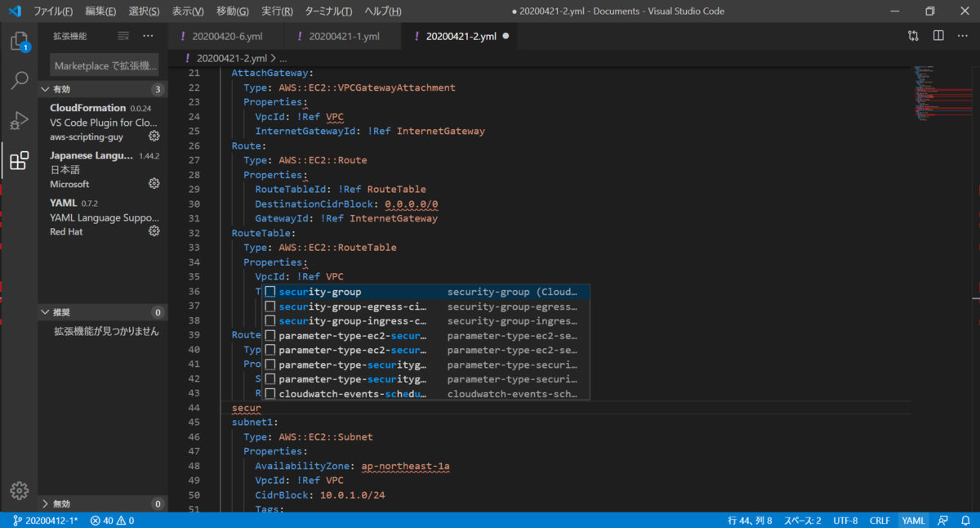Expand the 無効 extensions section

click(102, 504)
